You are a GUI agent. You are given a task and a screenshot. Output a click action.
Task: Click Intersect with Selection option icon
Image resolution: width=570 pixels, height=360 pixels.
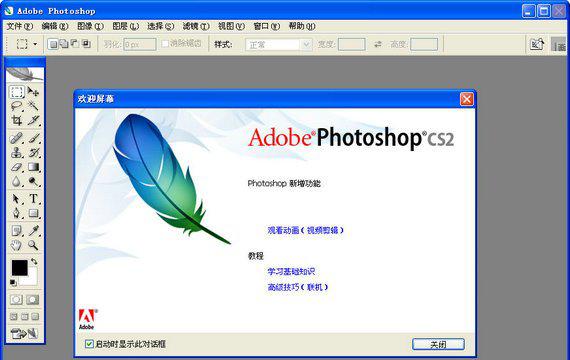point(86,44)
